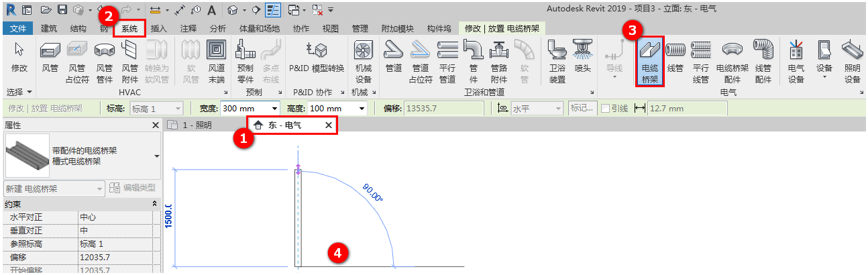Select the Cable Tray Fitting (电缆桥架配件) tool
The width and height of the screenshot is (868, 275).
(x=733, y=61)
